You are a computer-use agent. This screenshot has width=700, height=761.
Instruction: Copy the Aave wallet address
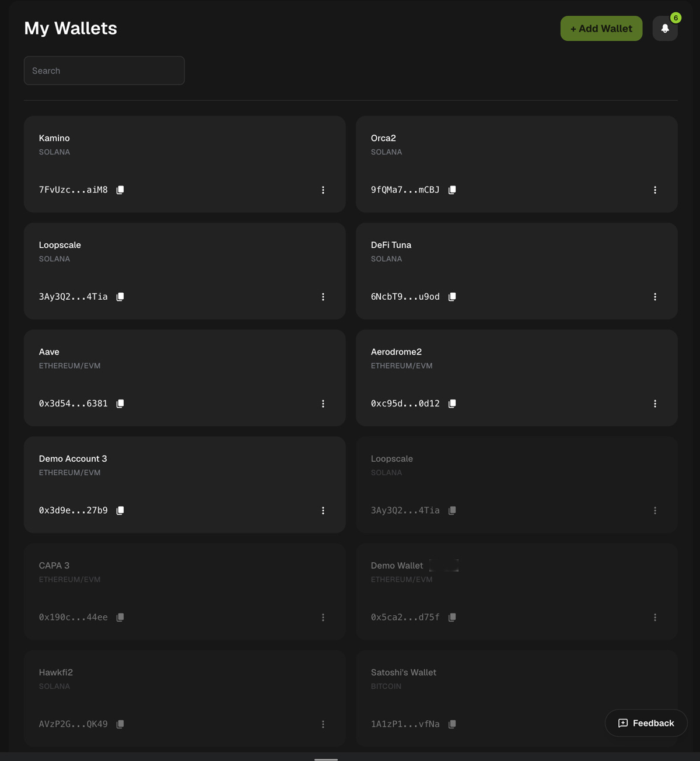120,404
